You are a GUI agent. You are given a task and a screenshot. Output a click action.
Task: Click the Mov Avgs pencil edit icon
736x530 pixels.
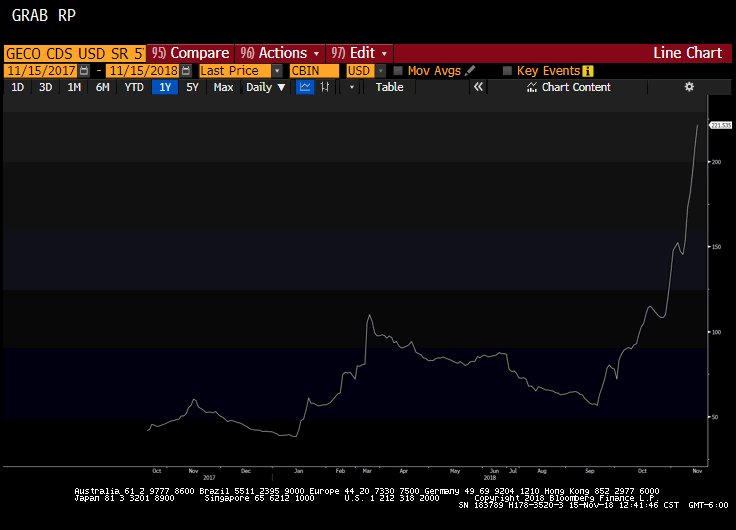click(x=470, y=70)
